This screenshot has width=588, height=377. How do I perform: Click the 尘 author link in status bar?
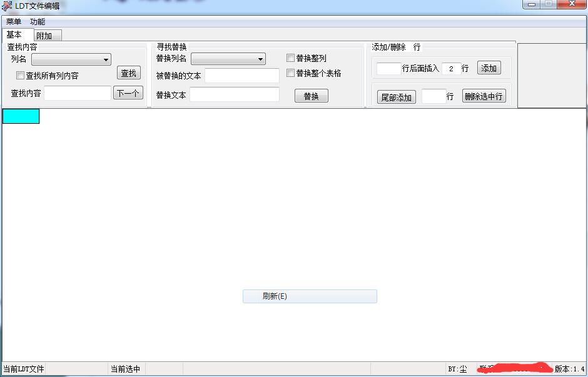point(463,369)
